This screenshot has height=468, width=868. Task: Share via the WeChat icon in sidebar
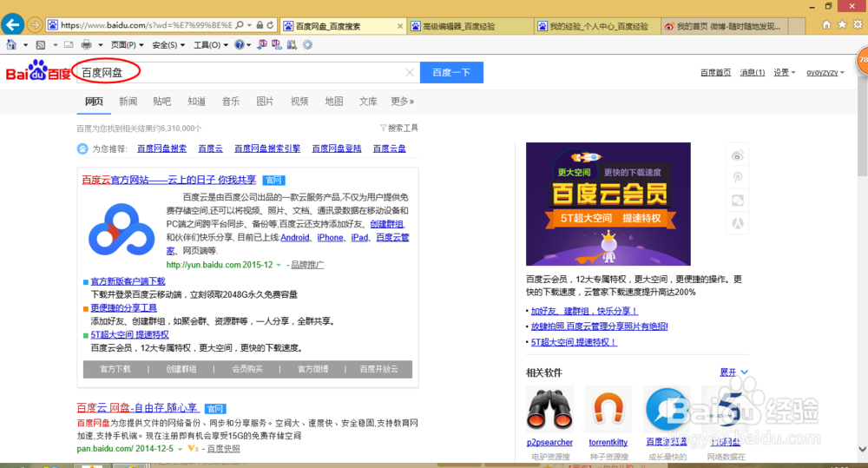(x=737, y=201)
